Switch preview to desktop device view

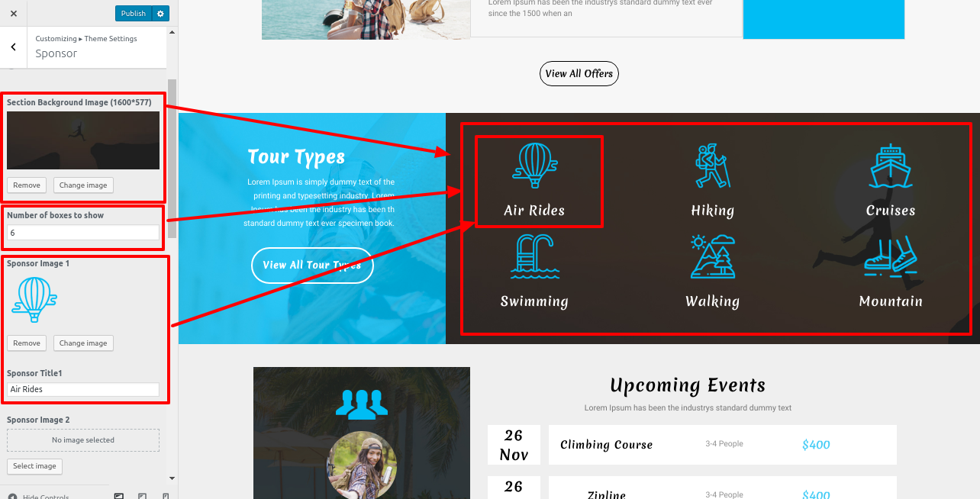pyautogui.click(x=119, y=496)
